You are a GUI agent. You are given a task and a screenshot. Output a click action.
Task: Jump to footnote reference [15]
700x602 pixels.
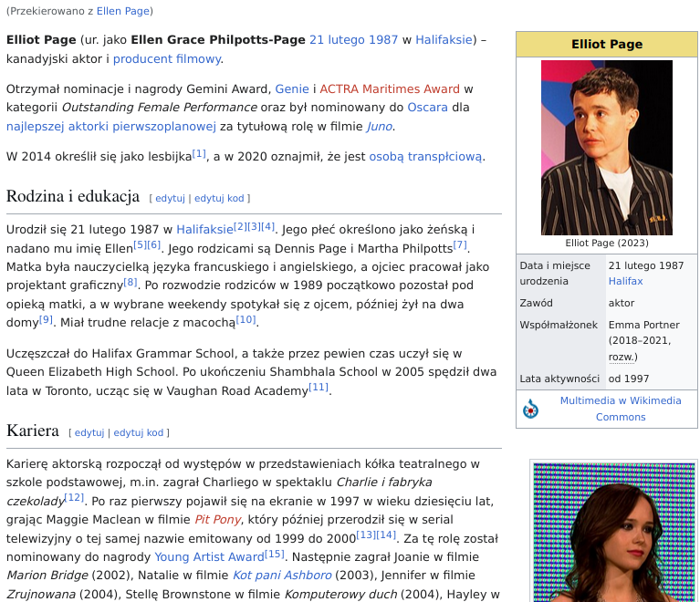point(275,555)
